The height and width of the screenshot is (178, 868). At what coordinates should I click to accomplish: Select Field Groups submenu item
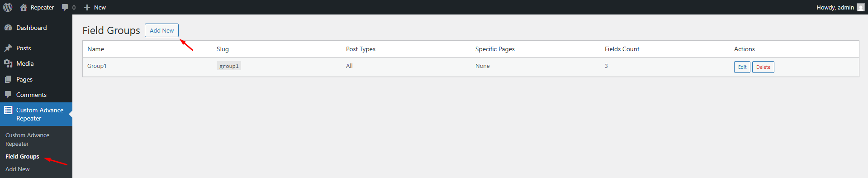(x=22, y=156)
